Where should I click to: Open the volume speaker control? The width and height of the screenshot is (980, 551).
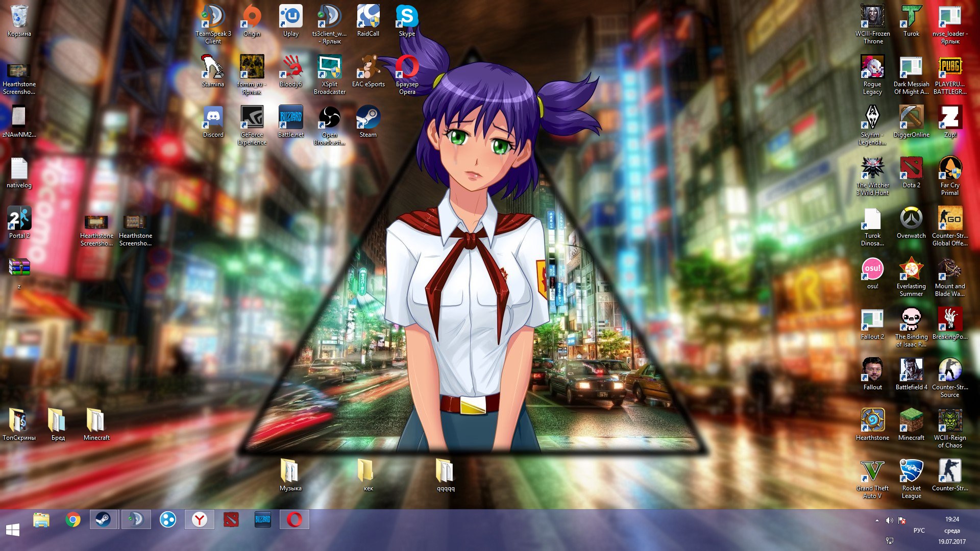[889, 520]
